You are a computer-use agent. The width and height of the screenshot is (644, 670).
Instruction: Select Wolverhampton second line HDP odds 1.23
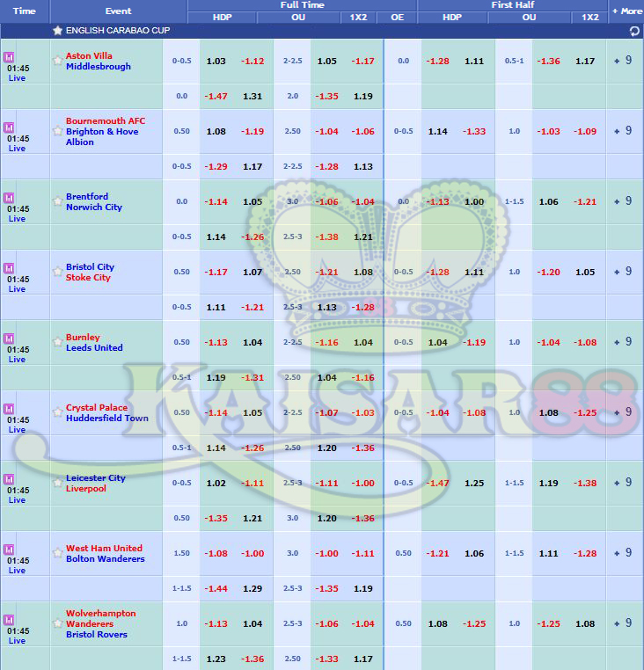(x=216, y=659)
